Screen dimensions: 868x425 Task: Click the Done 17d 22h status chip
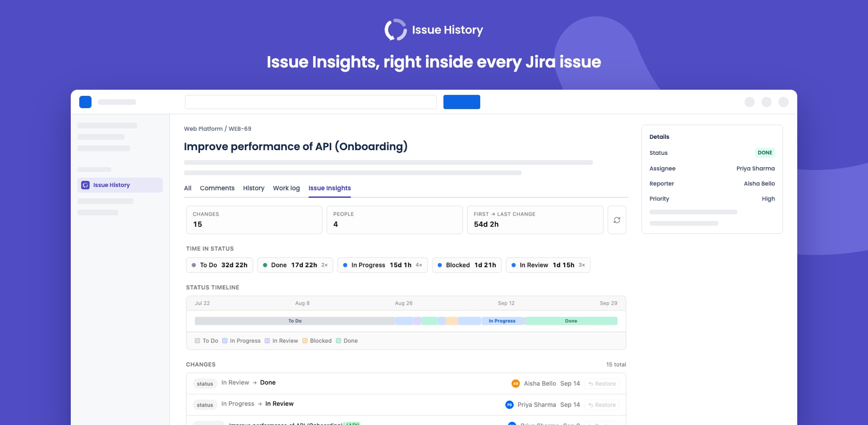[295, 265]
